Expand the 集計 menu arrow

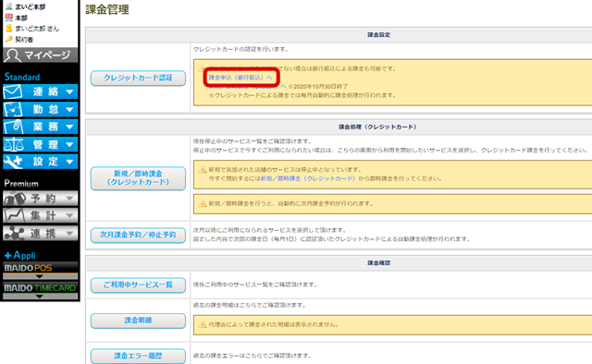coord(69,215)
